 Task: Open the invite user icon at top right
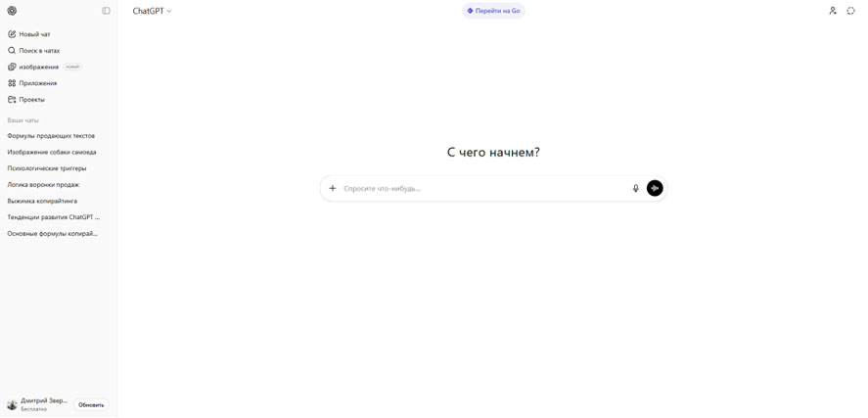833,11
